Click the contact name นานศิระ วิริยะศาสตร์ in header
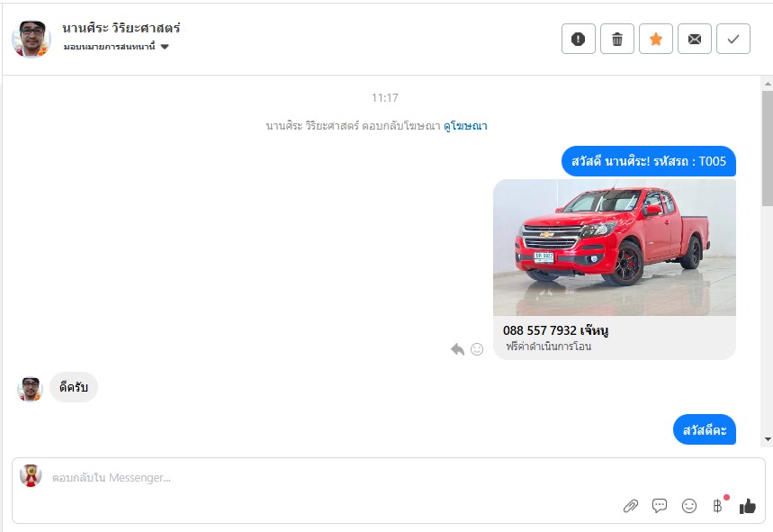Image resolution: width=773 pixels, height=532 pixels. [121, 28]
